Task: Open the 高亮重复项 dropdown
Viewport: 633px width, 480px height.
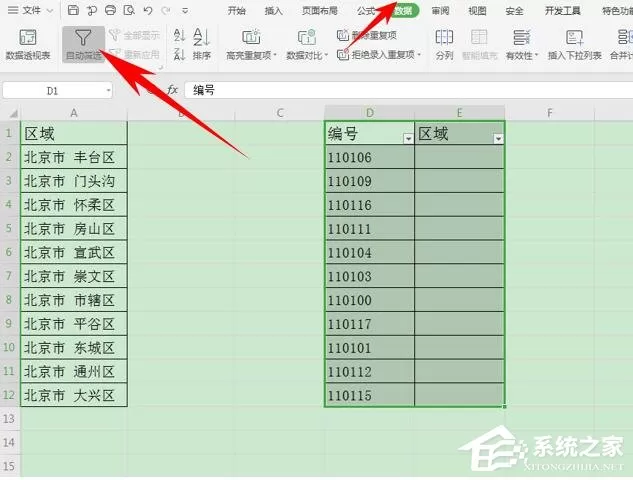Action: (x=251, y=45)
